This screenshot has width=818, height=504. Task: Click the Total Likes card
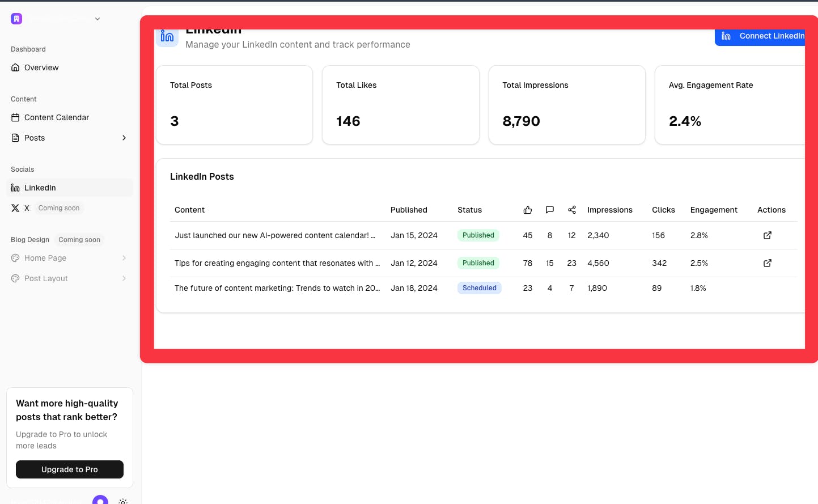(x=401, y=105)
